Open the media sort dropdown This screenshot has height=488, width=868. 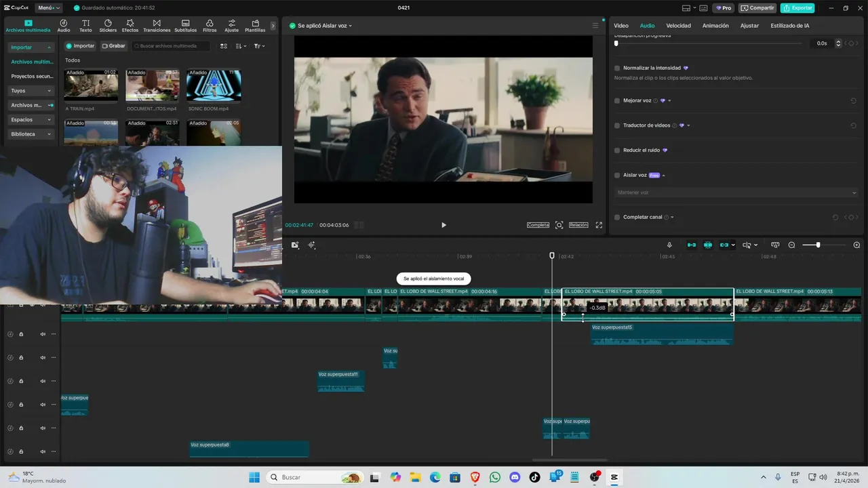point(241,46)
